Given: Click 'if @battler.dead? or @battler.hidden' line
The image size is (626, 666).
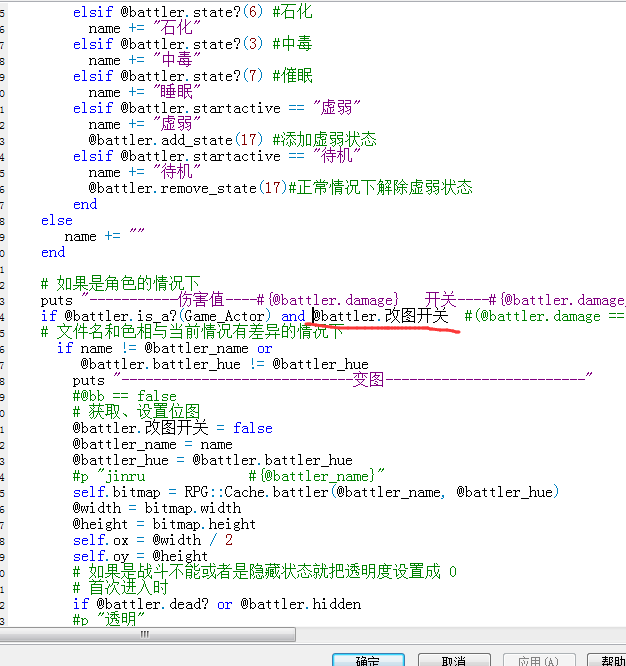Looking at the screenshot, I should click(217, 604).
